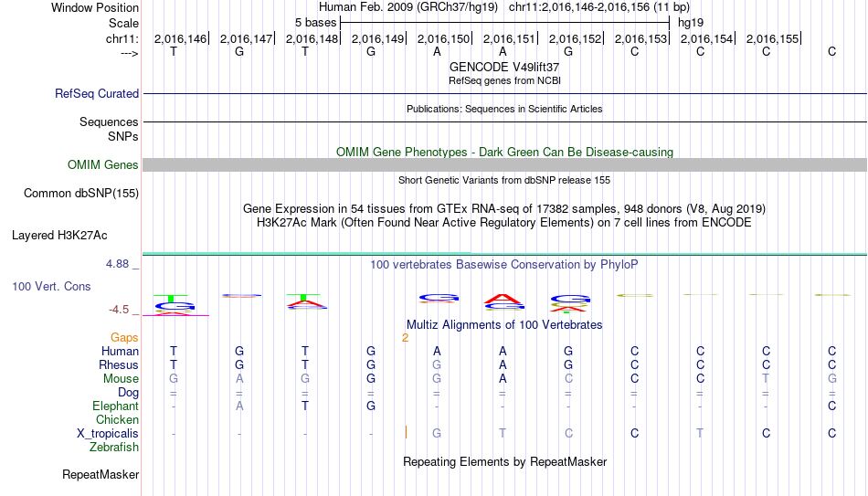Click the T base in Elephant row
This screenshot has width=868, height=496.
(305, 406)
